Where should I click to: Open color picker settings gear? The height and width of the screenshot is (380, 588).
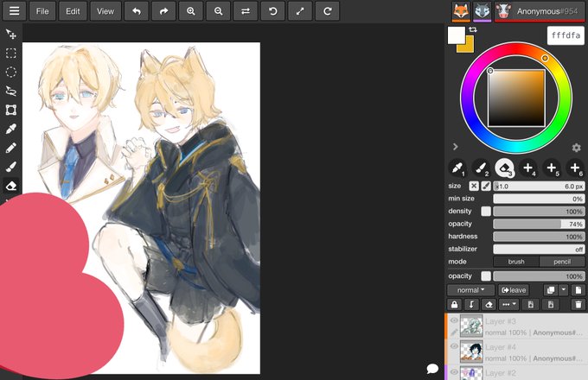coord(577,148)
